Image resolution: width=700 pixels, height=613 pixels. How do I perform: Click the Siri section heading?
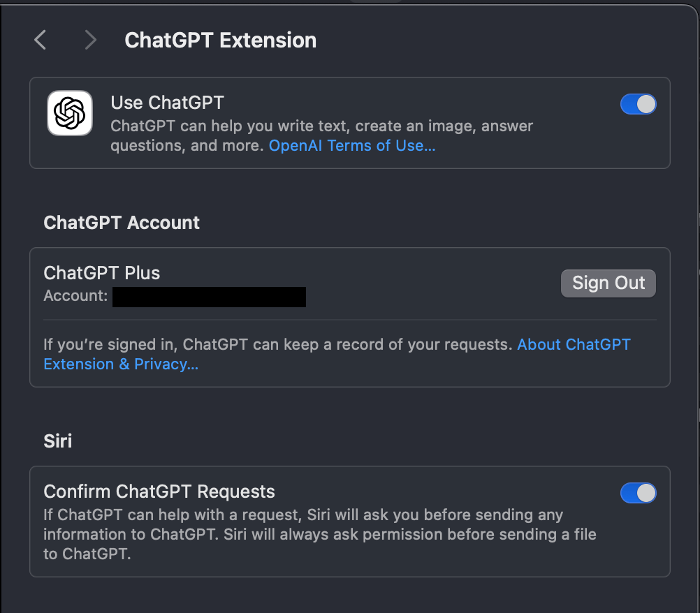click(x=56, y=441)
